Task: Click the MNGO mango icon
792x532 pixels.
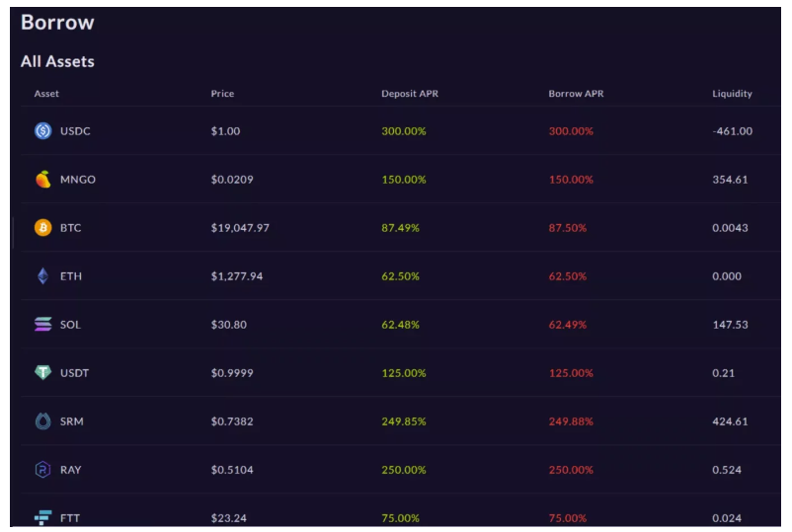Action: [x=42, y=180]
